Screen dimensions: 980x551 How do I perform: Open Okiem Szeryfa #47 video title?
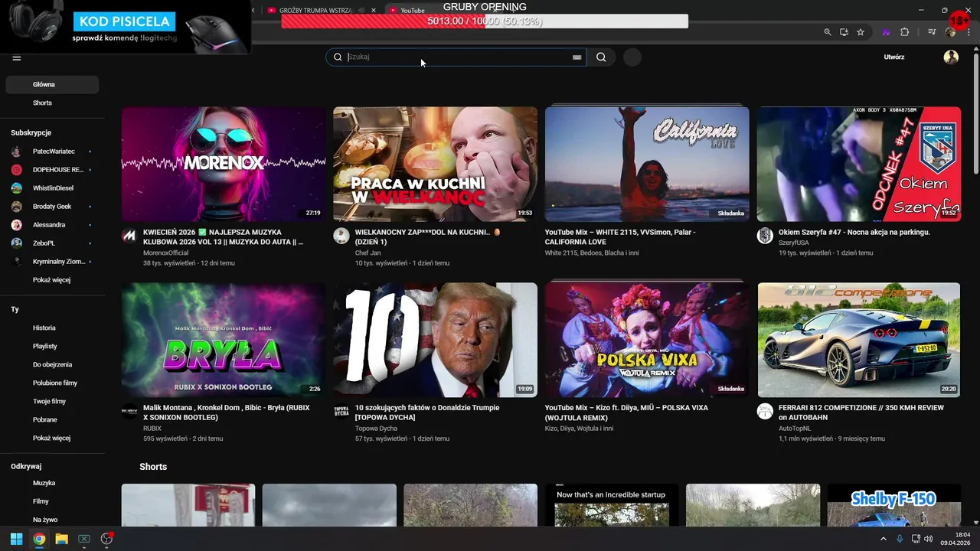coord(854,232)
